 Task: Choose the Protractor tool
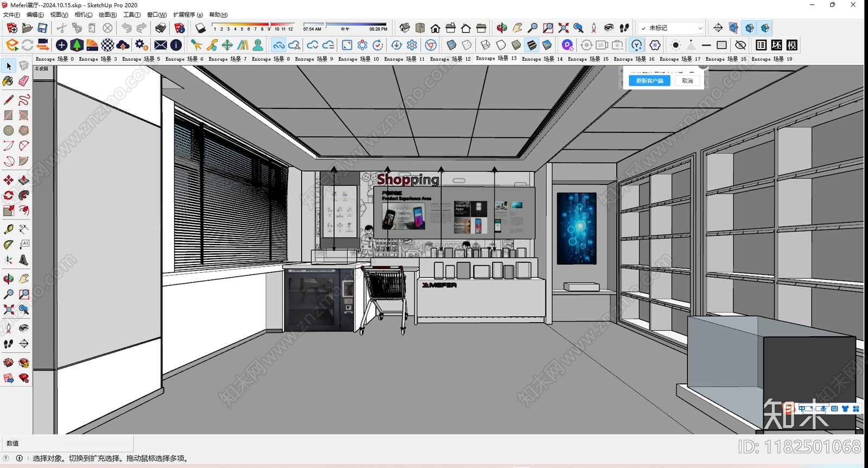point(9,244)
